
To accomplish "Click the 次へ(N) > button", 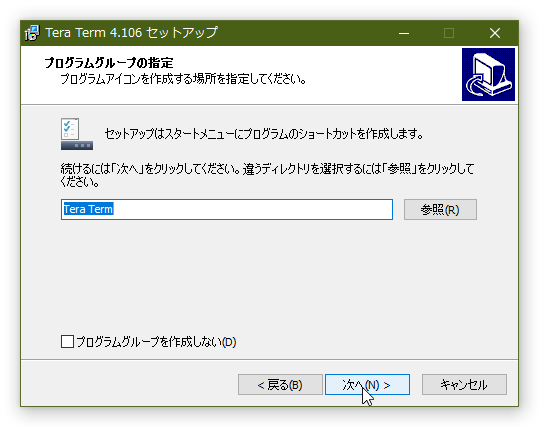I will click(x=367, y=384).
